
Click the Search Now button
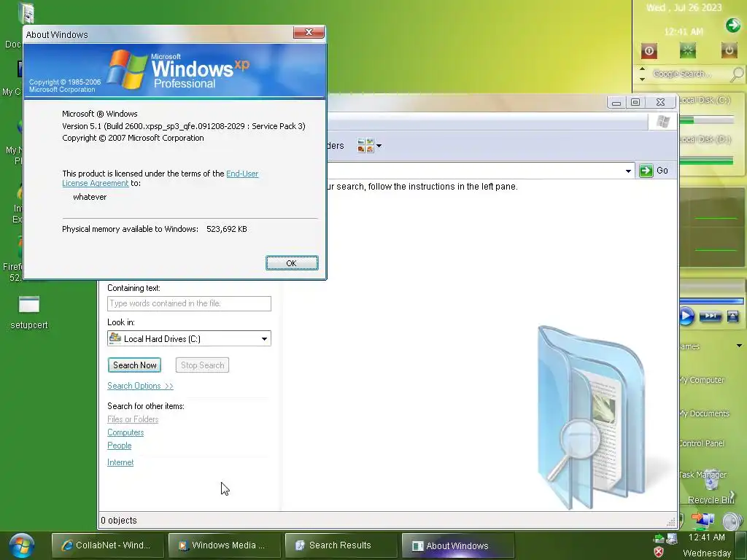(134, 365)
